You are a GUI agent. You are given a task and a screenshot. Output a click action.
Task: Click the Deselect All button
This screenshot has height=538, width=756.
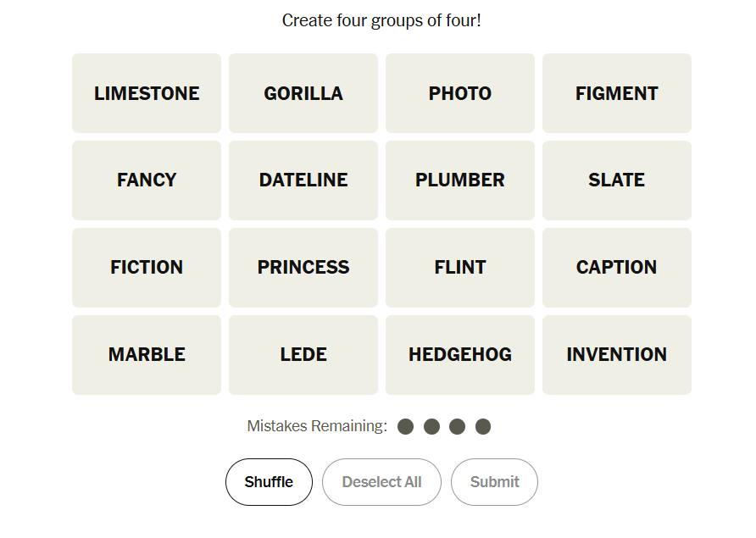381,482
